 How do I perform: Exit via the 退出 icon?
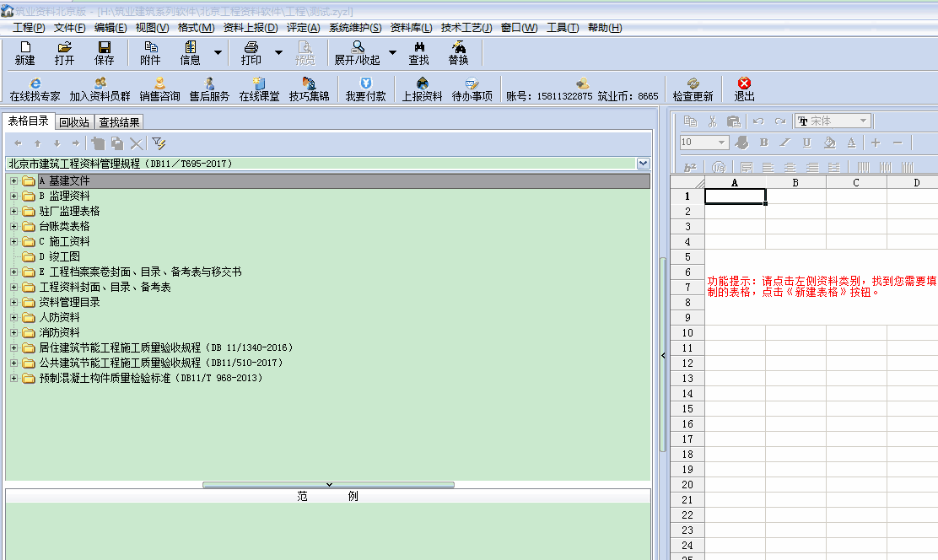pos(743,89)
